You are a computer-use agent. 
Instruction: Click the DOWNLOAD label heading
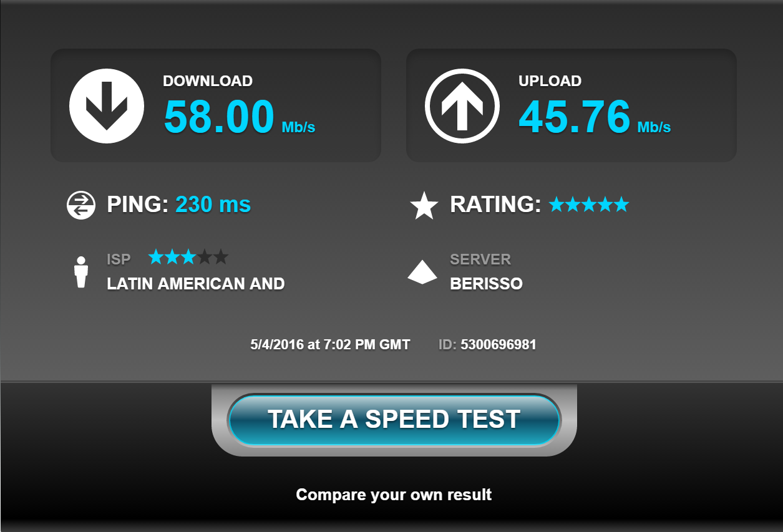[208, 81]
